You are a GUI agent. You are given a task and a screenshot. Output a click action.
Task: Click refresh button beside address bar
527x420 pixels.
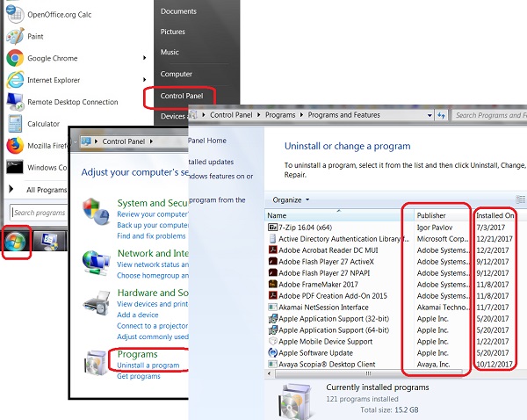point(441,115)
